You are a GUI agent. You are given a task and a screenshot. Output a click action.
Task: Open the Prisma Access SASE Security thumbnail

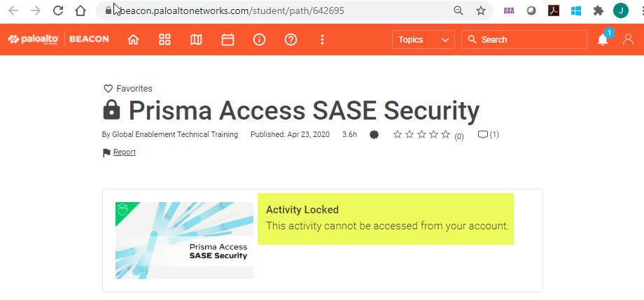(x=184, y=241)
